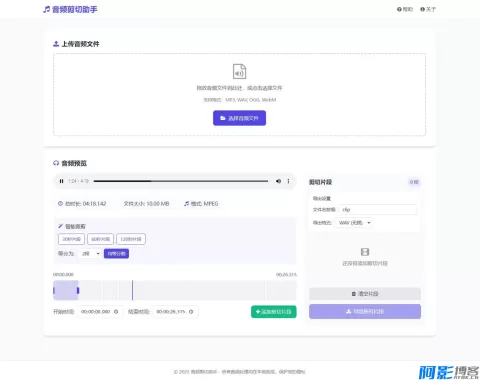Click the blue equal-split button beside dropdown
Image resolution: width=480 pixels, height=380 pixels.
[x=116, y=254]
